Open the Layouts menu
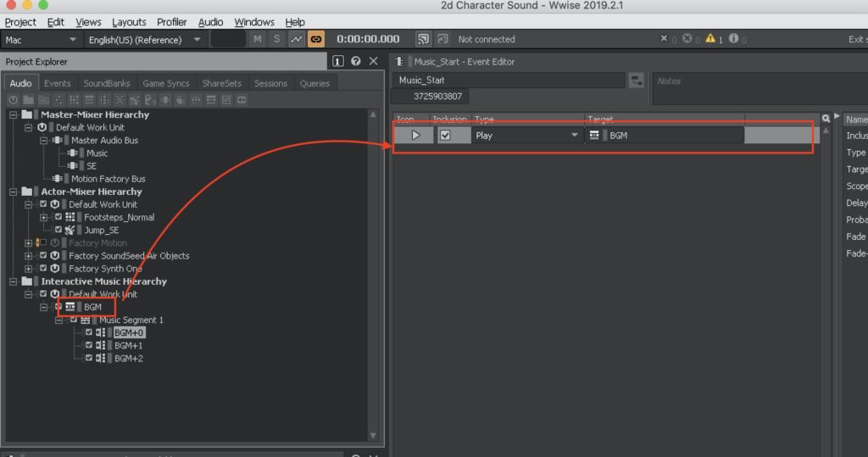Image resolution: width=868 pixels, height=457 pixels. click(129, 22)
